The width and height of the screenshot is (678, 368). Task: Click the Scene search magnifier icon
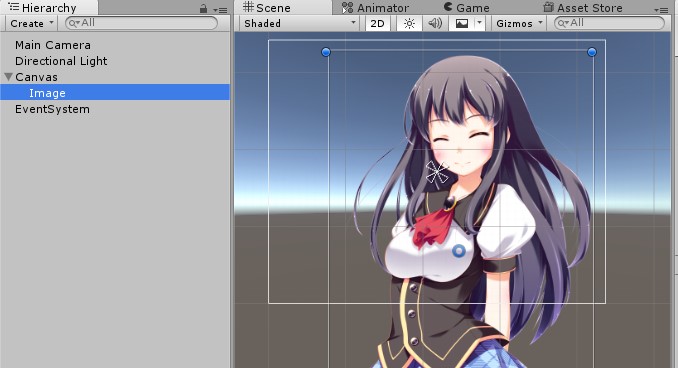(x=563, y=23)
